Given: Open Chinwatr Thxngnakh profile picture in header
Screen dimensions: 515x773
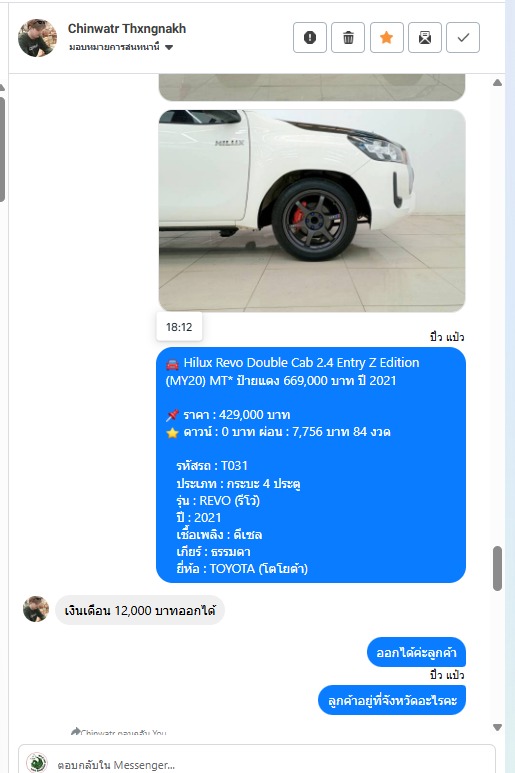Looking at the screenshot, I should coord(37,38).
